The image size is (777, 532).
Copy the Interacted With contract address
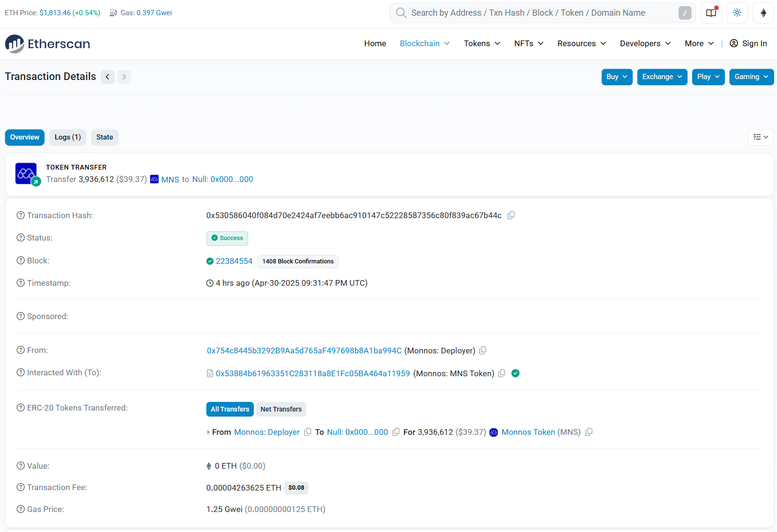502,373
